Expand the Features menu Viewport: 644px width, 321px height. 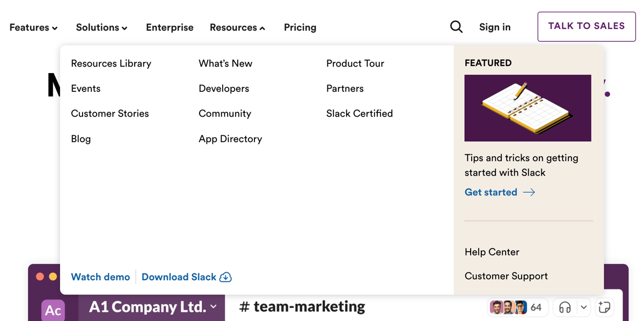click(x=33, y=27)
